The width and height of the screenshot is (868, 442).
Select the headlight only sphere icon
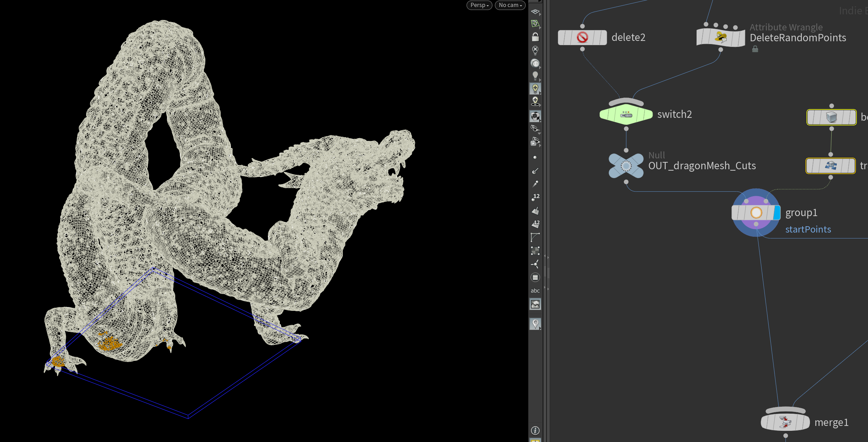[535, 63]
